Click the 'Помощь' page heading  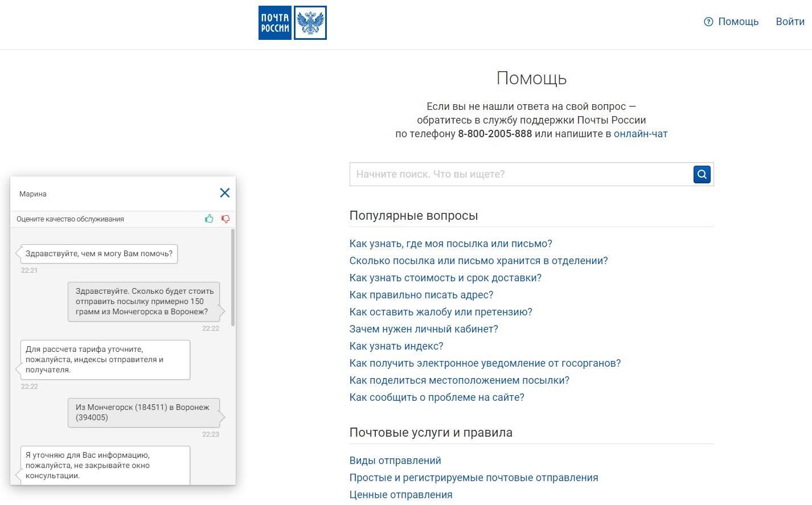click(x=531, y=78)
